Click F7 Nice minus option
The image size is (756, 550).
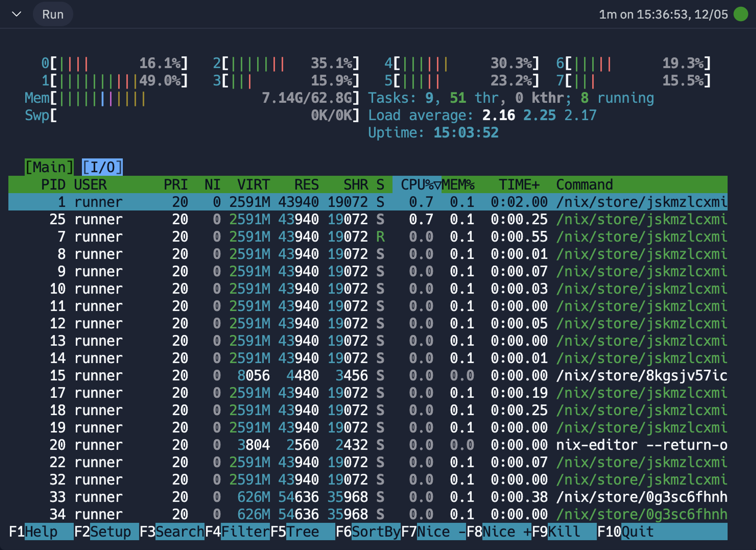[433, 532]
